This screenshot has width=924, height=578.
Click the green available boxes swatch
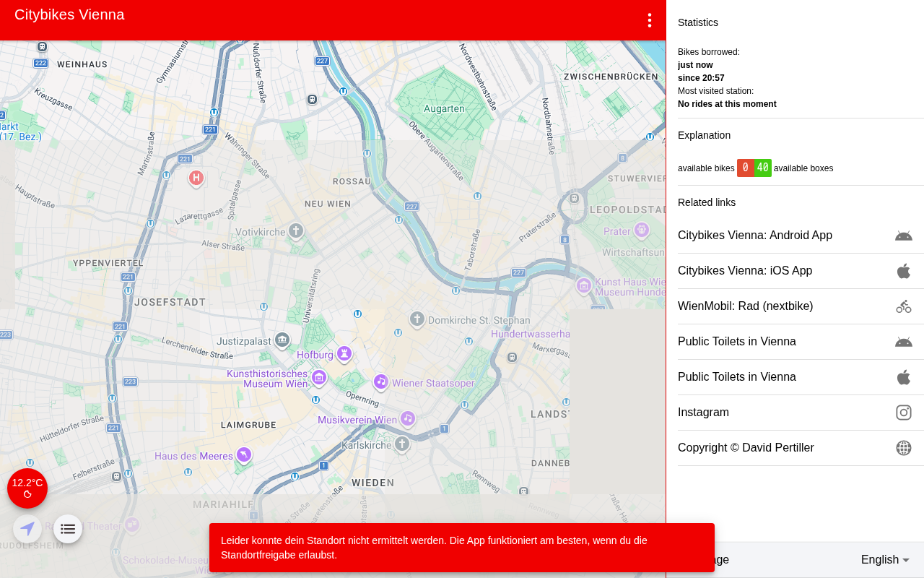[x=763, y=168]
